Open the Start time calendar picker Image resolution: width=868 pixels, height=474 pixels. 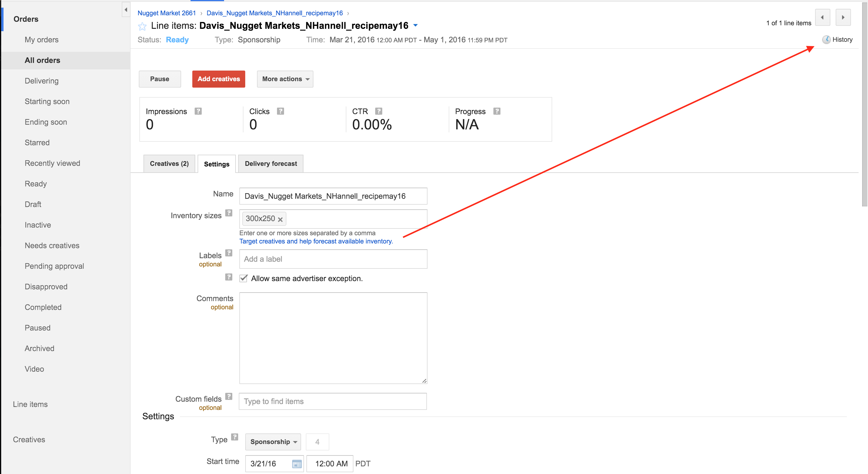296,464
